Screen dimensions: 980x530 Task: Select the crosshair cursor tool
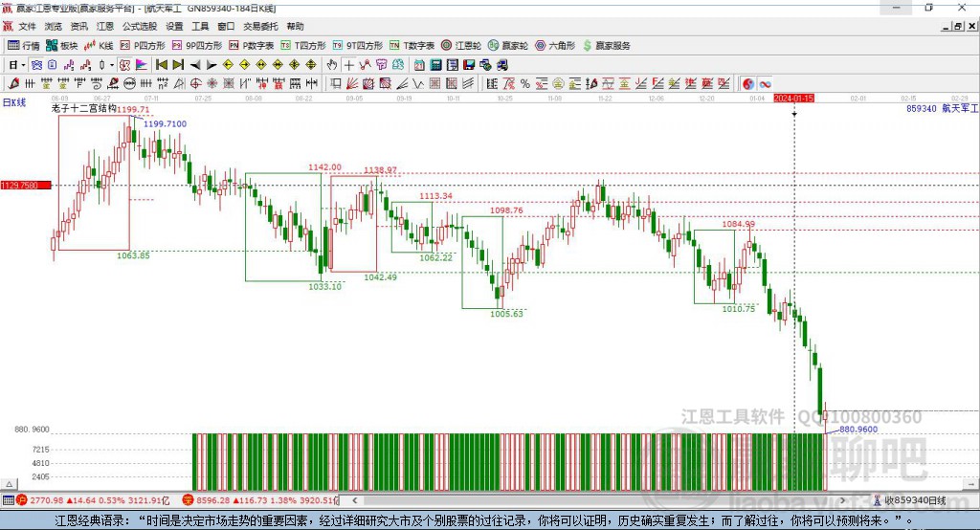[x=349, y=64]
